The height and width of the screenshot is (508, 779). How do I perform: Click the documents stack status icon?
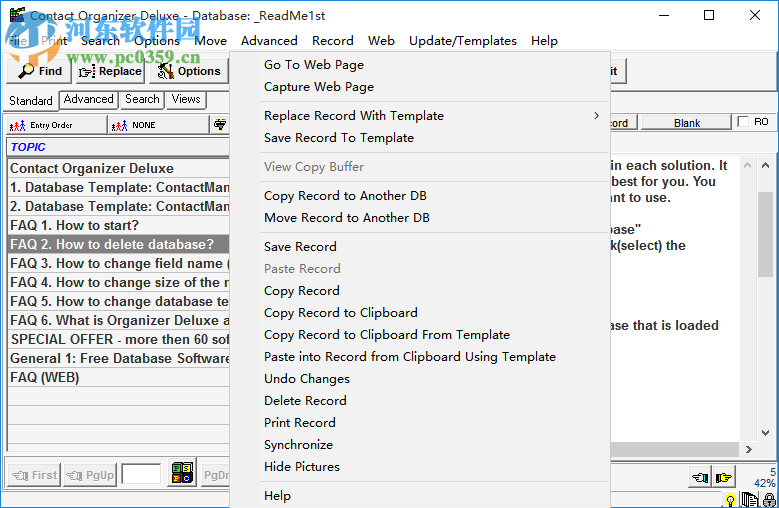pos(749,499)
